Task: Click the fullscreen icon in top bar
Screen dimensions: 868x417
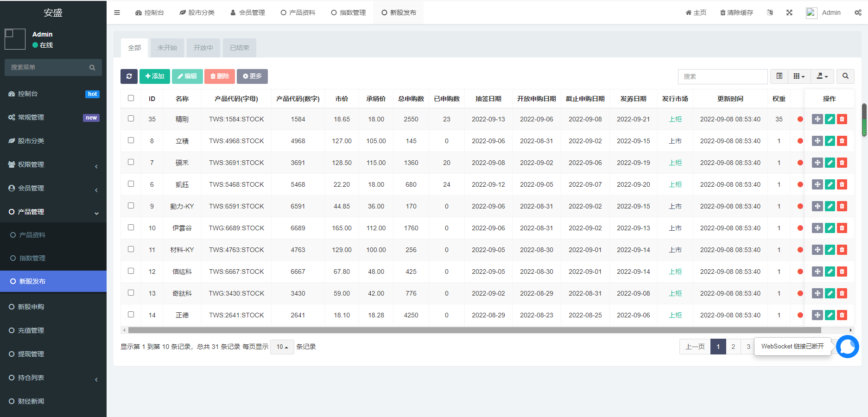Action: pyautogui.click(x=789, y=13)
